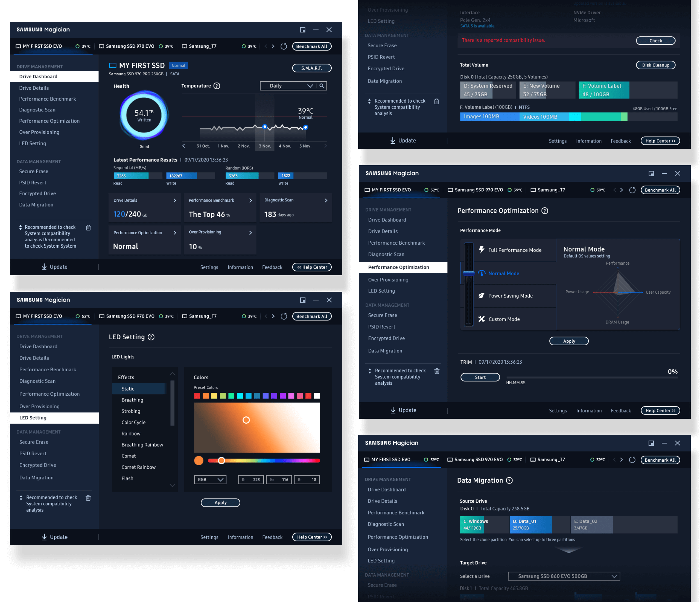Click refresh icon in Drive Dashboard window
The height and width of the screenshot is (602, 700).
[284, 46]
